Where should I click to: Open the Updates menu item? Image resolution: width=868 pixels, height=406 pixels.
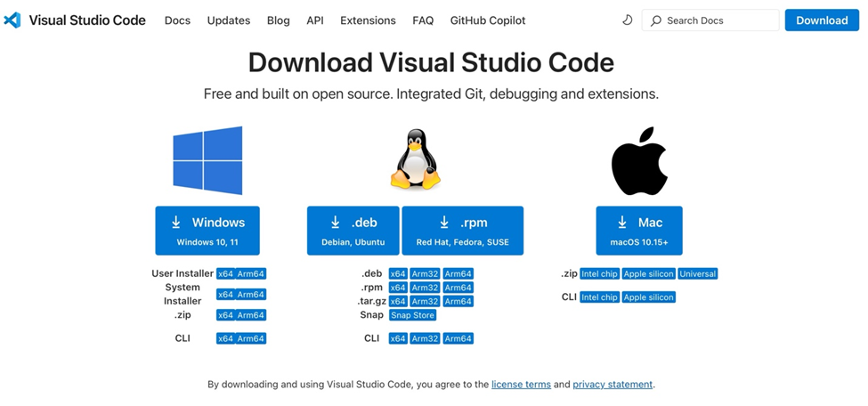point(229,20)
